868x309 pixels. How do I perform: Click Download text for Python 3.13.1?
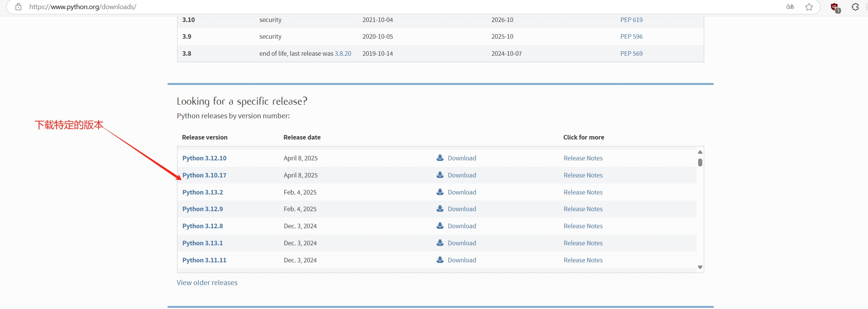point(462,243)
